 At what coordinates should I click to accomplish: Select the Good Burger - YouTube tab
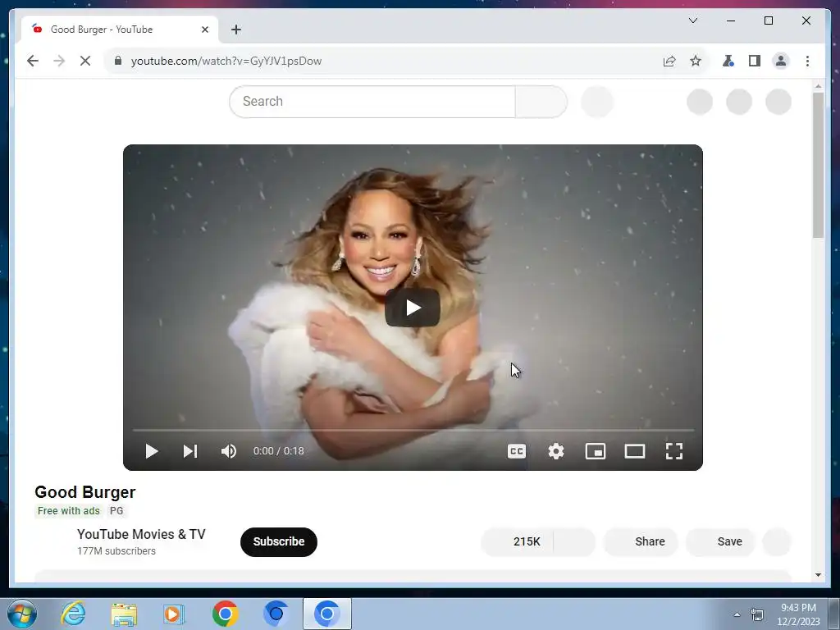120,30
